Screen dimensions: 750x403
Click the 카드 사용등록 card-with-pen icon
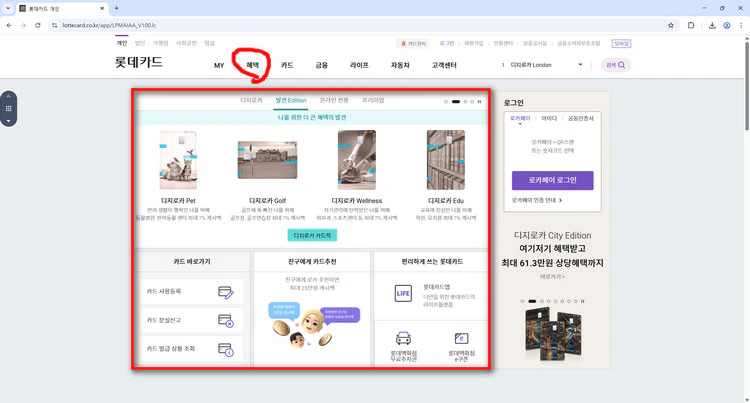point(225,292)
